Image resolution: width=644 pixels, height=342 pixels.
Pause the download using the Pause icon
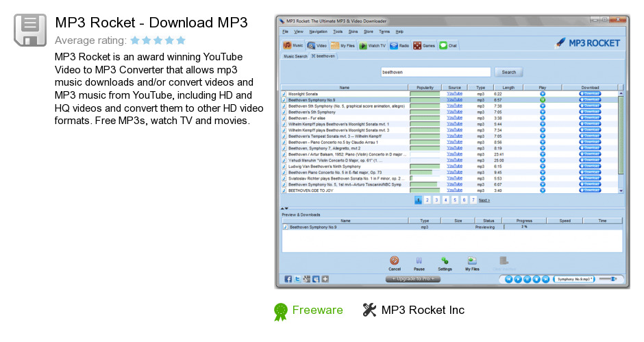pos(419,263)
